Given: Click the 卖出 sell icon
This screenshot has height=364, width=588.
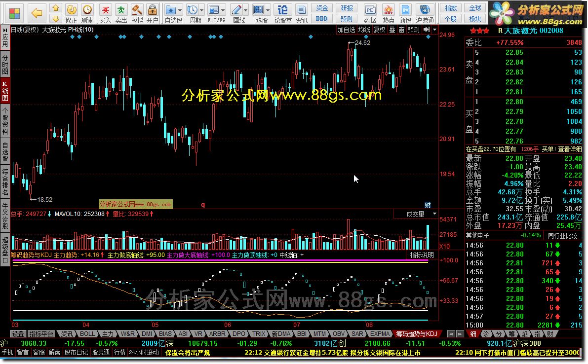Looking at the screenshot, I should [121, 13].
